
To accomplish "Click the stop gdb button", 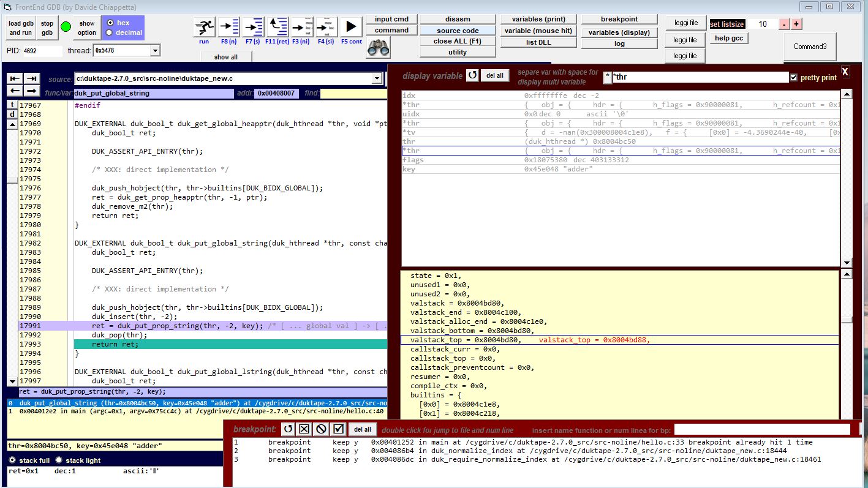I will 47,28.
